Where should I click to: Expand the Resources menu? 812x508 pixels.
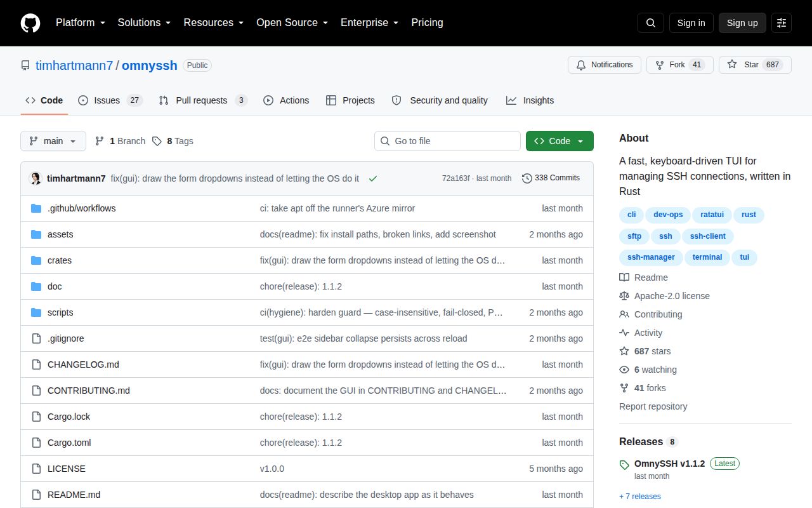214,23
